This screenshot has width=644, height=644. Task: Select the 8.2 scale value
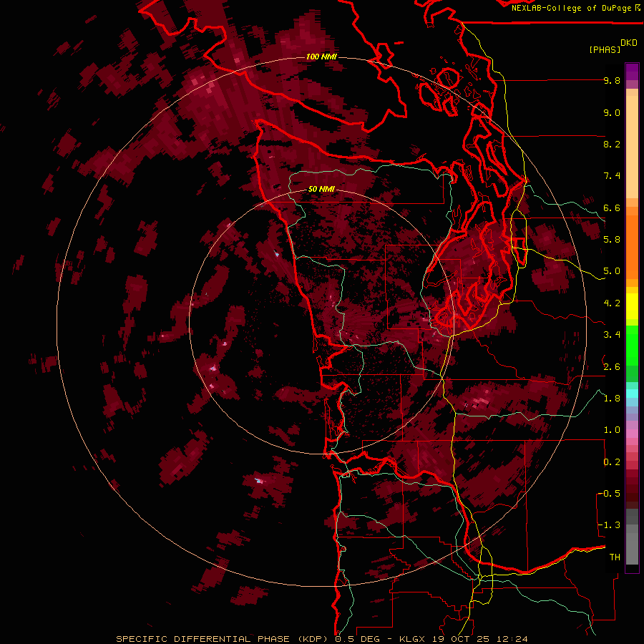pyautogui.click(x=612, y=144)
